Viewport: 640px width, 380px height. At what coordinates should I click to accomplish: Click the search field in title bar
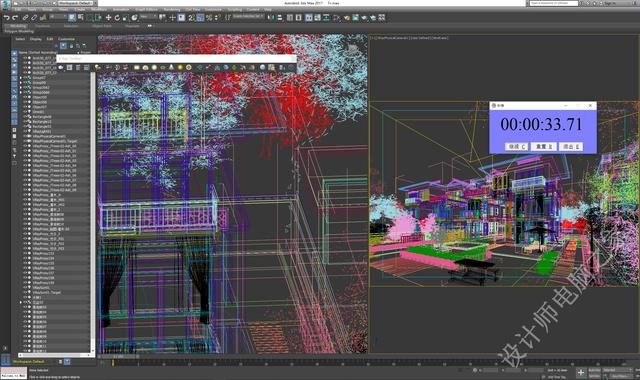pos(554,3)
